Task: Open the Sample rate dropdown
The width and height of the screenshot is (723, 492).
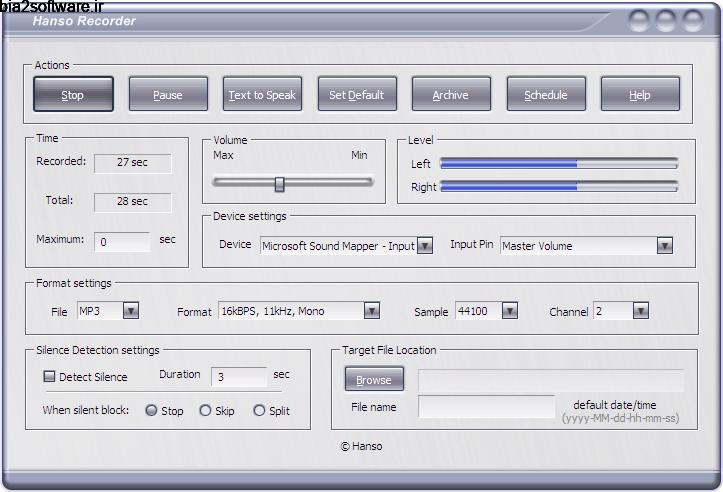Action: [510, 311]
